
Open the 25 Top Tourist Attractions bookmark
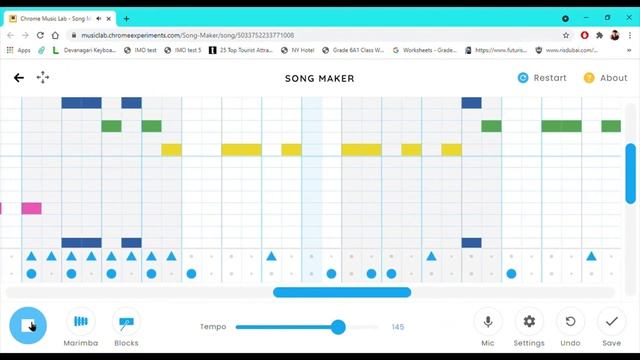pos(241,50)
